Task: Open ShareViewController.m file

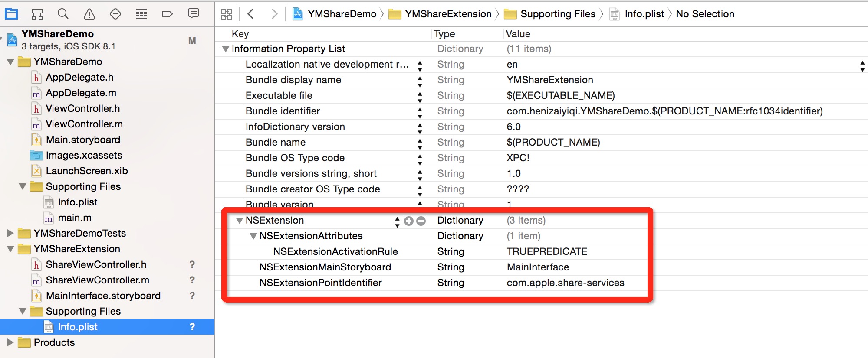Action: (x=97, y=280)
